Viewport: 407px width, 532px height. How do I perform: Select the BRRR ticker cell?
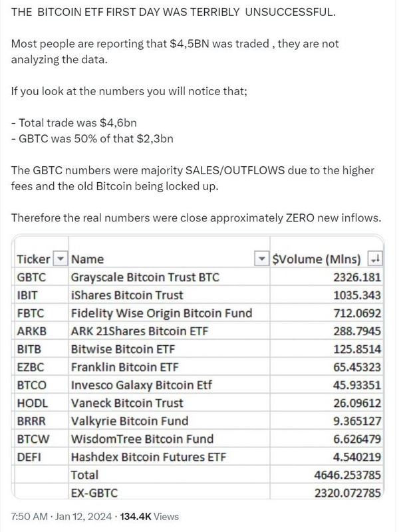pos(30,421)
